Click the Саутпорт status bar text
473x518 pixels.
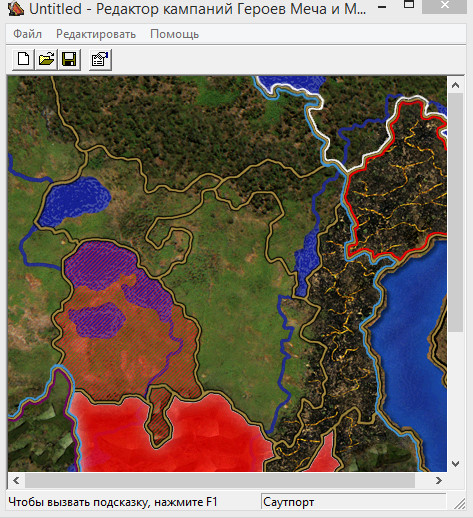(x=289, y=502)
